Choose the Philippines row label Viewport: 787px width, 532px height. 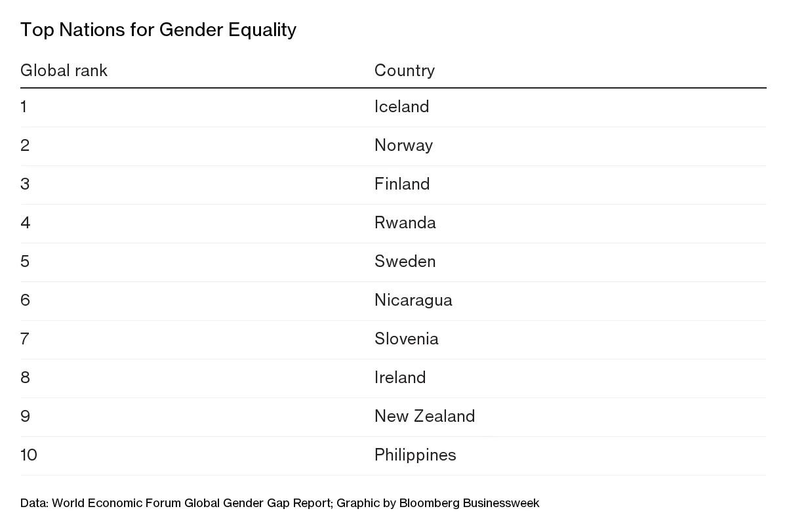(415, 455)
